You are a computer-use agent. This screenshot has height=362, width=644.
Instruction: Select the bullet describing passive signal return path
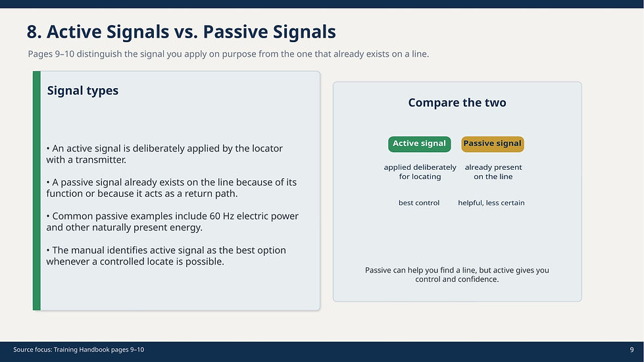pyautogui.click(x=171, y=188)
